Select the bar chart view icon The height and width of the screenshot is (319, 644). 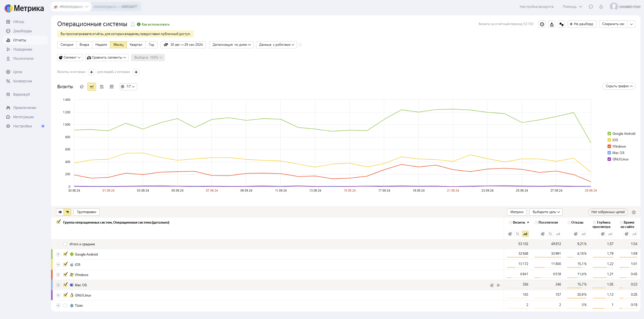click(x=112, y=87)
